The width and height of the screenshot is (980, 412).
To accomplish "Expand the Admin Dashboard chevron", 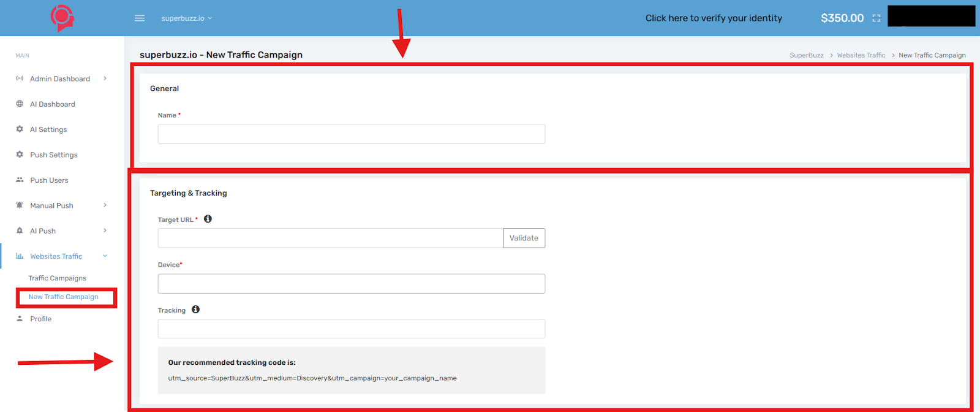I will coord(105,78).
